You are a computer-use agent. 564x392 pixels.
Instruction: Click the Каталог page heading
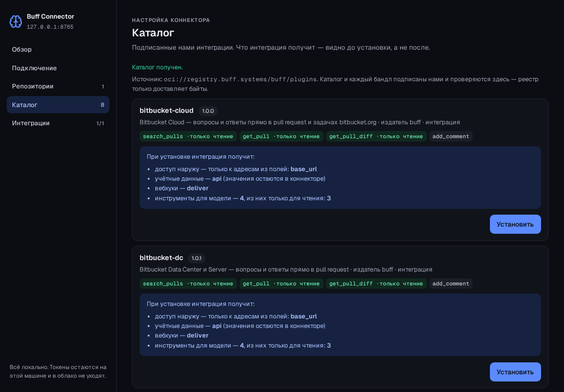click(153, 33)
